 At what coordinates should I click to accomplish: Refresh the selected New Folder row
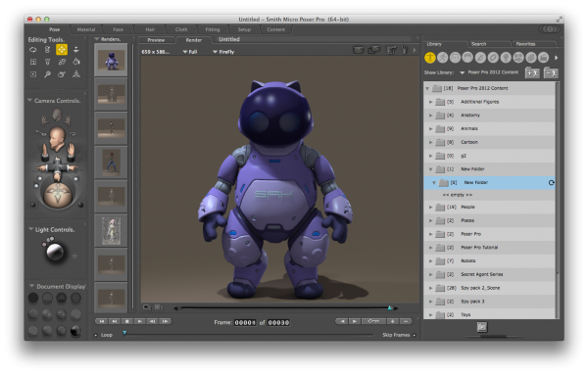point(551,182)
